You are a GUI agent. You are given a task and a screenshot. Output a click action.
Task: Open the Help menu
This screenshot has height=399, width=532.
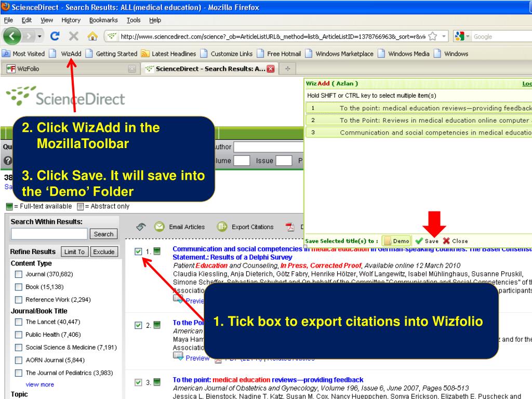tap(155, 20)
